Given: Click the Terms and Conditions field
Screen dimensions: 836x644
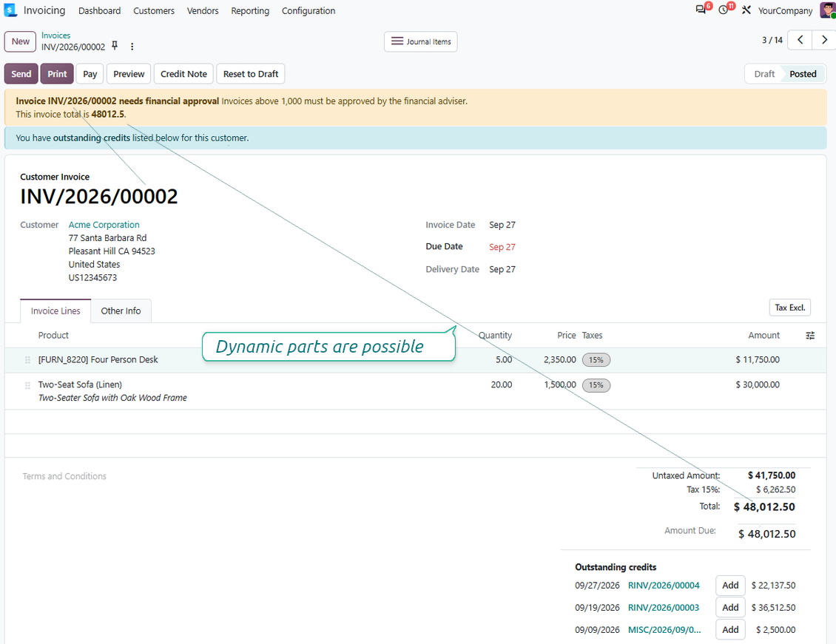Looking at the screenshot, I should pos(64,476).
